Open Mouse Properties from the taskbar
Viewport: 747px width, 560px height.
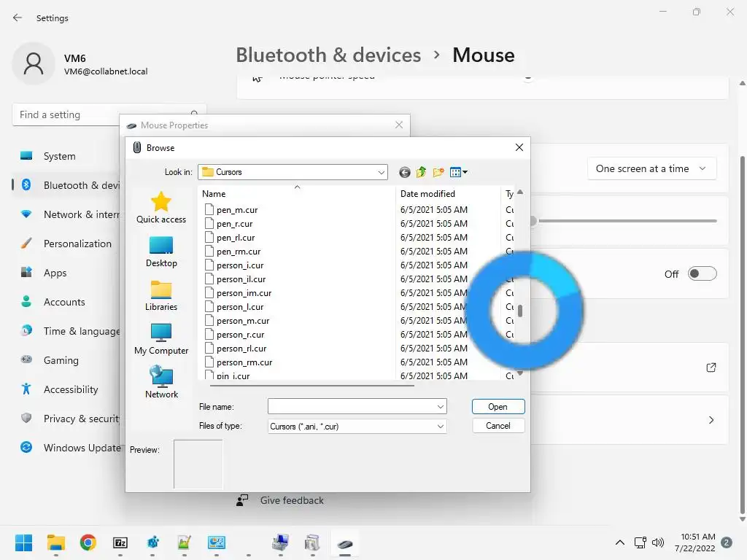[x=345, y=544]
